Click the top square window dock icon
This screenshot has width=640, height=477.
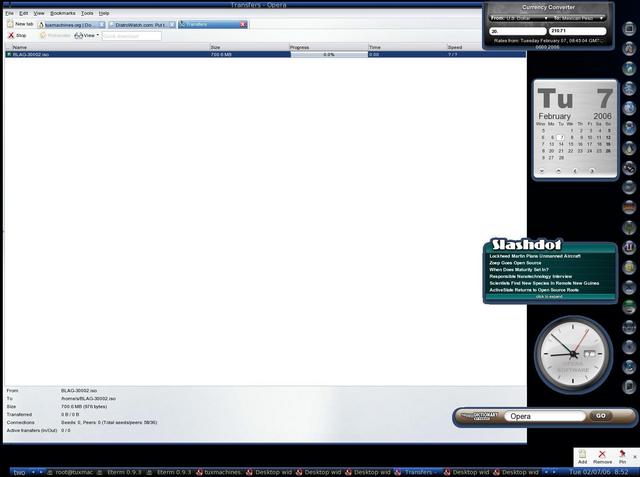pos(629,28)
